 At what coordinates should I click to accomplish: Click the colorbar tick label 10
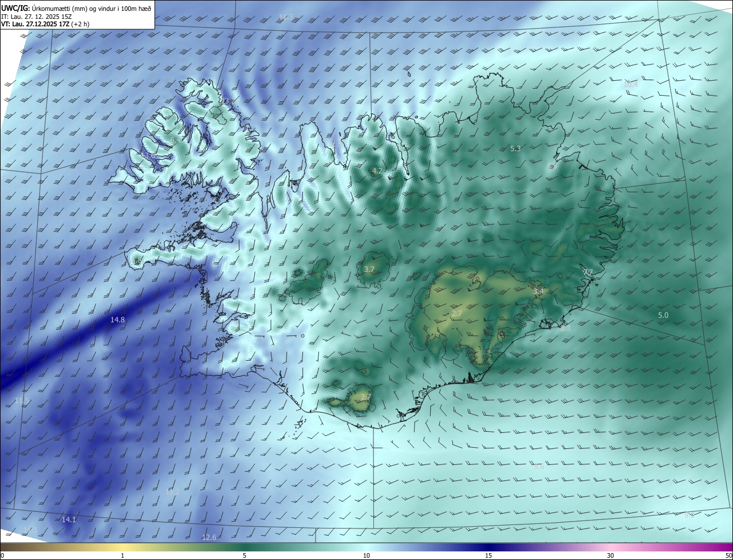coord(366,555)
